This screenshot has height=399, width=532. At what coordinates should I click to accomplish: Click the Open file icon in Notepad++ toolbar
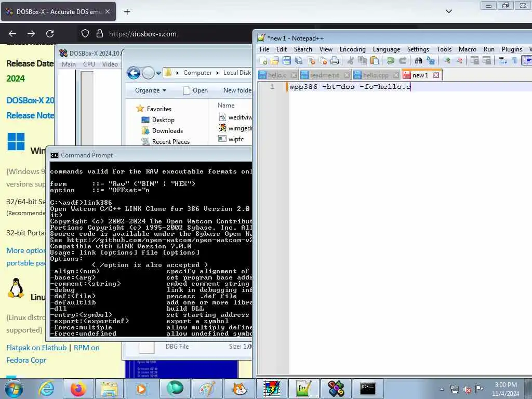(275, 61)
